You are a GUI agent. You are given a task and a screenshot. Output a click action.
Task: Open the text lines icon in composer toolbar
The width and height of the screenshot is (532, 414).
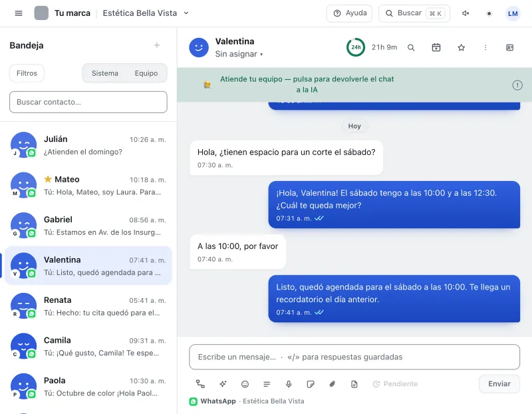267,384
